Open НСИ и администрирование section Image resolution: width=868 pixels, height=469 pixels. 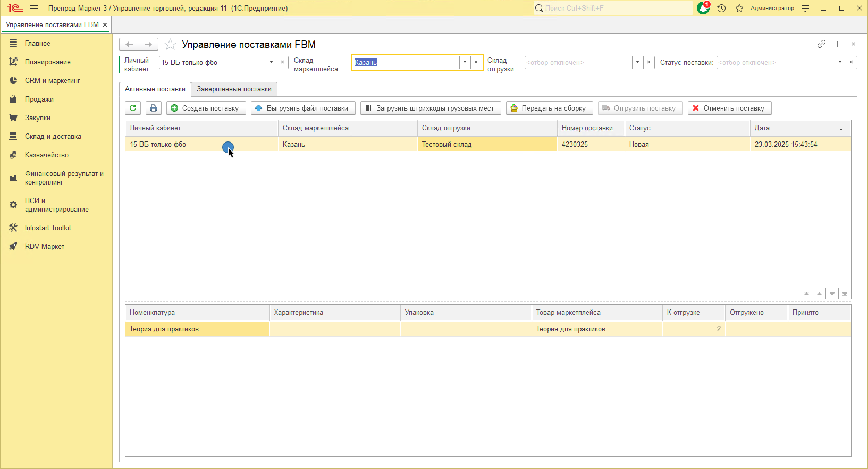tap(56, 205)
